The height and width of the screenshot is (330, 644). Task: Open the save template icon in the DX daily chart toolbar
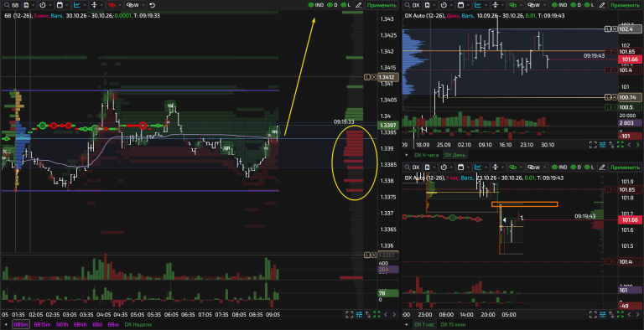(x=427, y=5)
